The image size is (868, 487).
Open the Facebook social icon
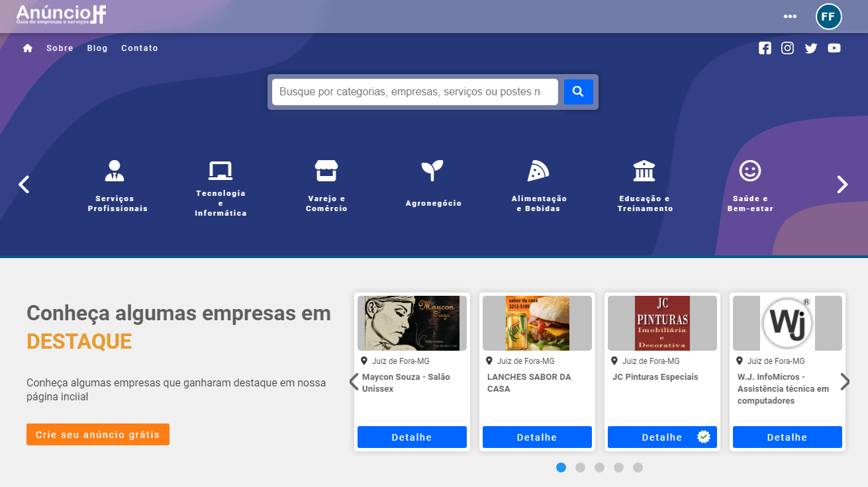click(765, 48)
